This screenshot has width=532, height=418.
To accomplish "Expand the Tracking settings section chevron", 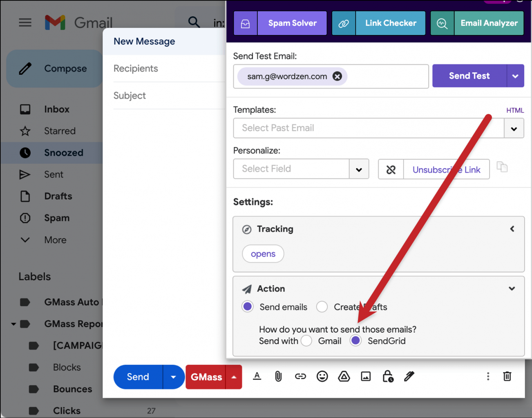I will tap(512, 229).
